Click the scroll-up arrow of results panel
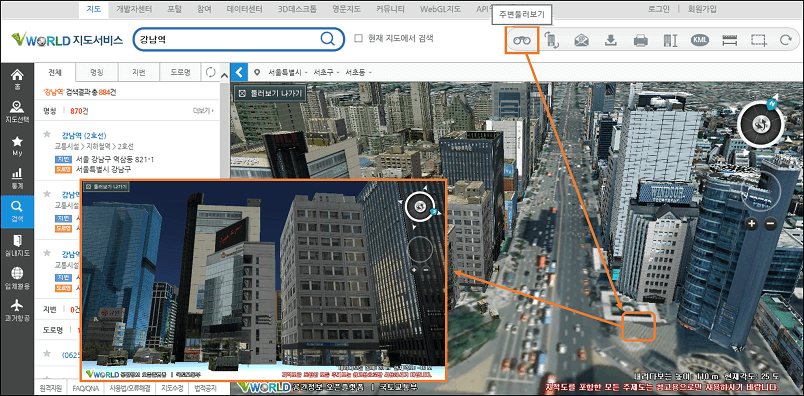 click(224, 75)
